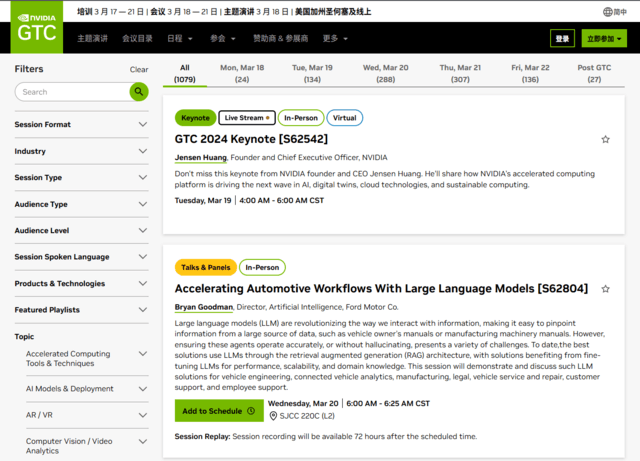Open the language globe selector
This screenshot has height=461, width=640.
click(614, 12)
